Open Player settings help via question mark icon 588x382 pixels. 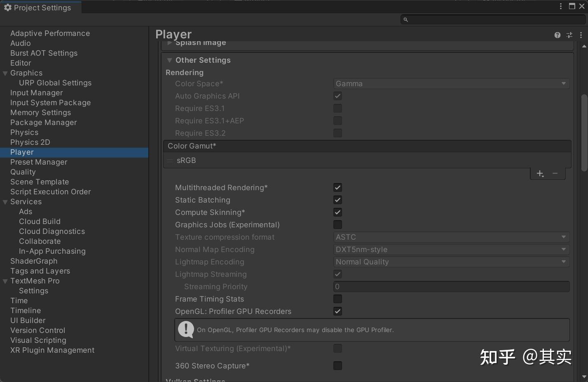coord(557,35)
